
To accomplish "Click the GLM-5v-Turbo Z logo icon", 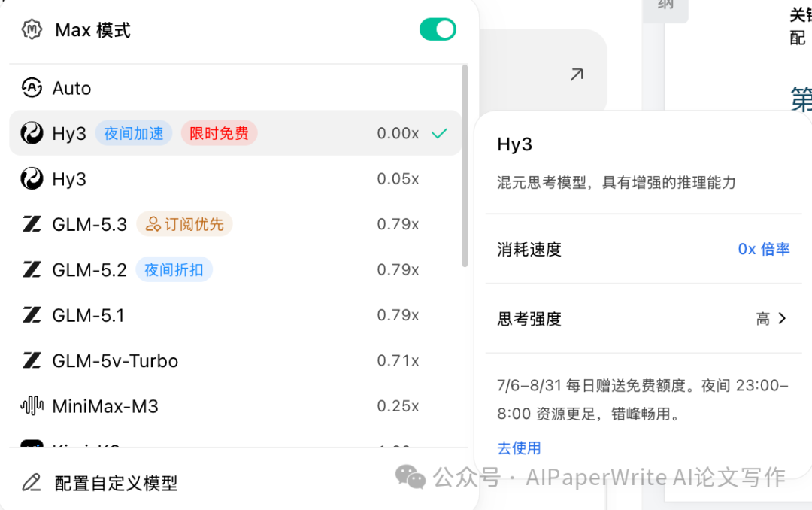I will (x=32, y=360).
